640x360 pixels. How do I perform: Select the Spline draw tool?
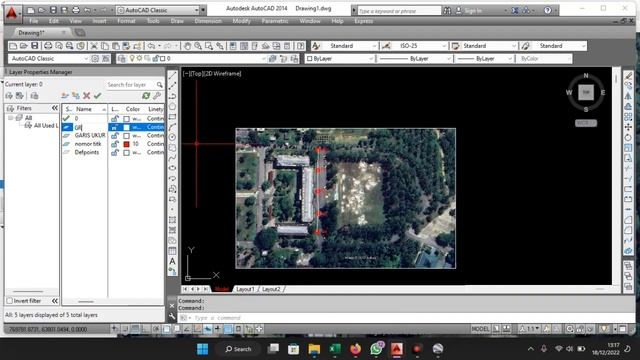[172, 158]
